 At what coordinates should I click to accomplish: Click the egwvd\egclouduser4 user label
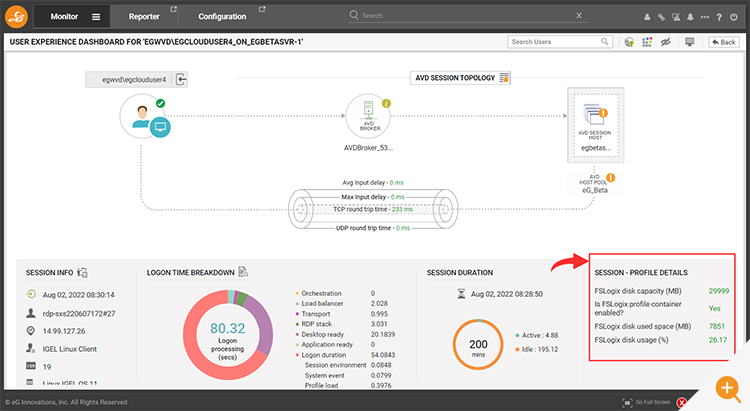point(134,79)
